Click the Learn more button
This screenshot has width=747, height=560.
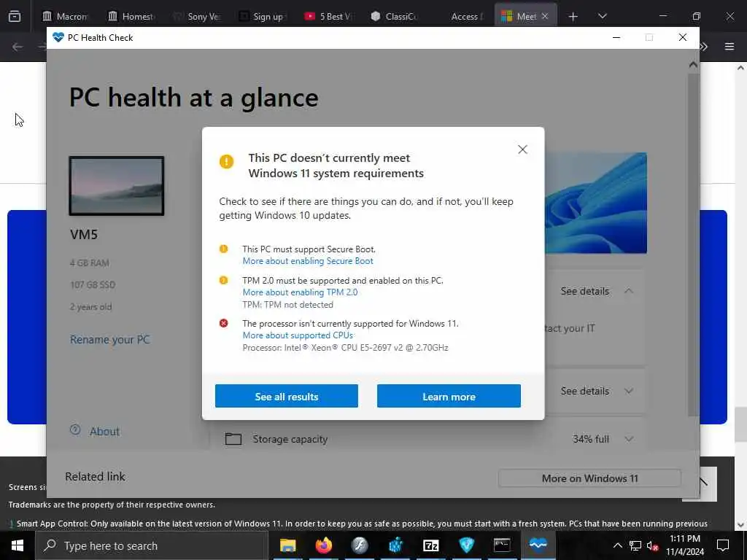[x=449, y=396]
